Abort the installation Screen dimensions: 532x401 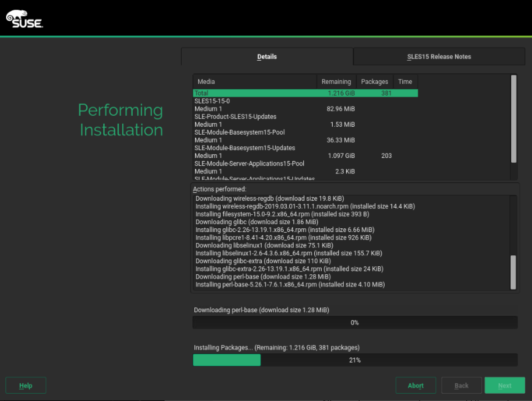click(x=416, y=385)
